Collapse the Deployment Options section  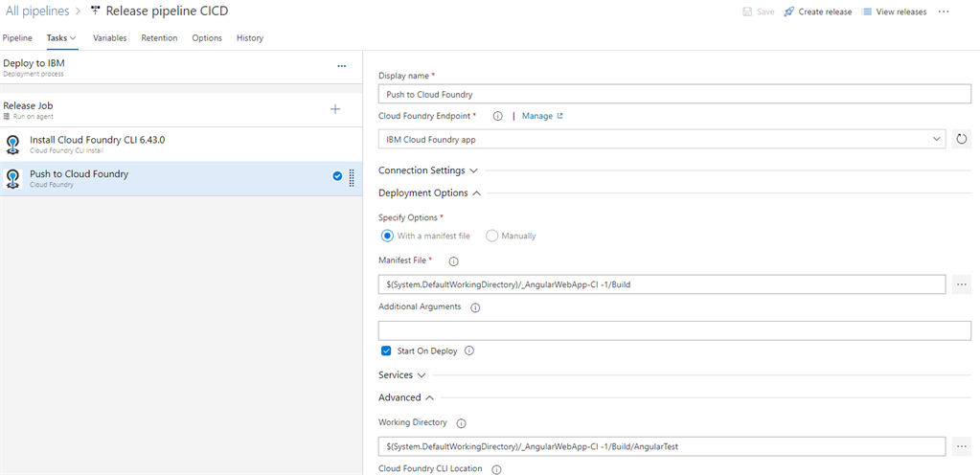tap(430, 193)
